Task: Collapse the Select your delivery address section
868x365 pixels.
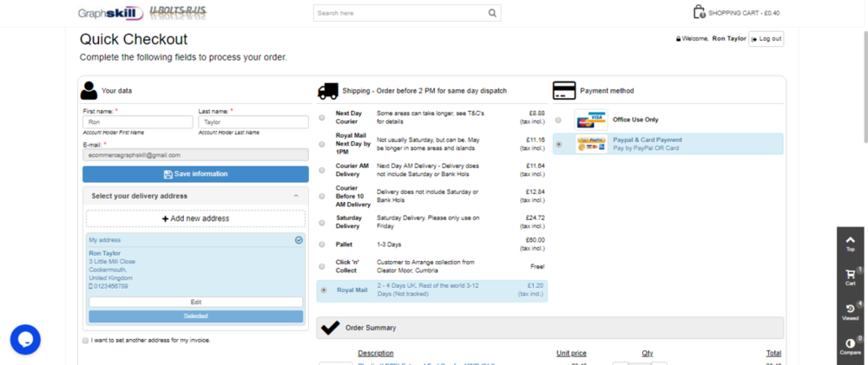Action: [x=297, y=196]
